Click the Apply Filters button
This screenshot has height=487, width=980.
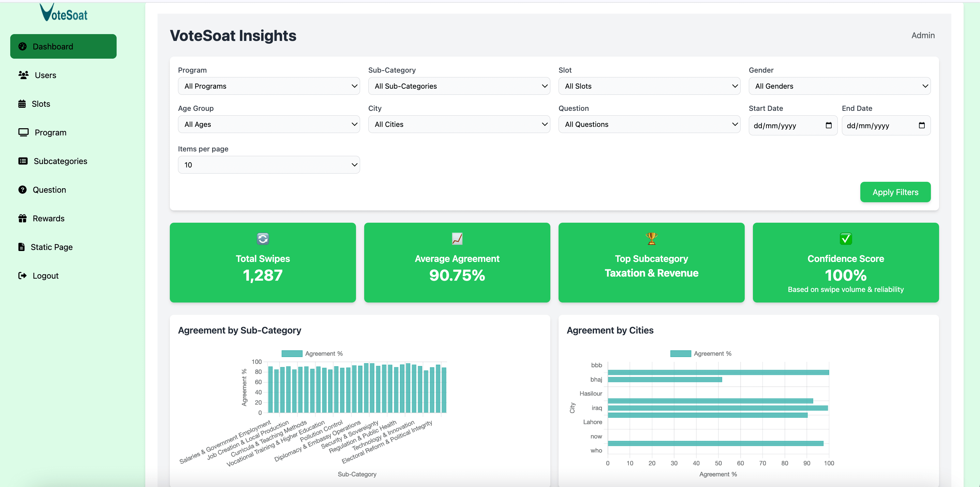(x=895, y=192)
